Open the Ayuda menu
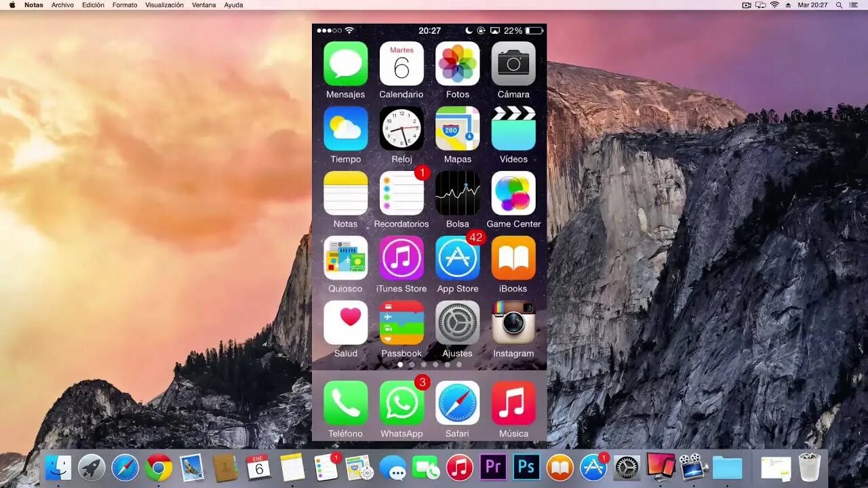Screen dimensions: 868x488 tap(233, 5)
